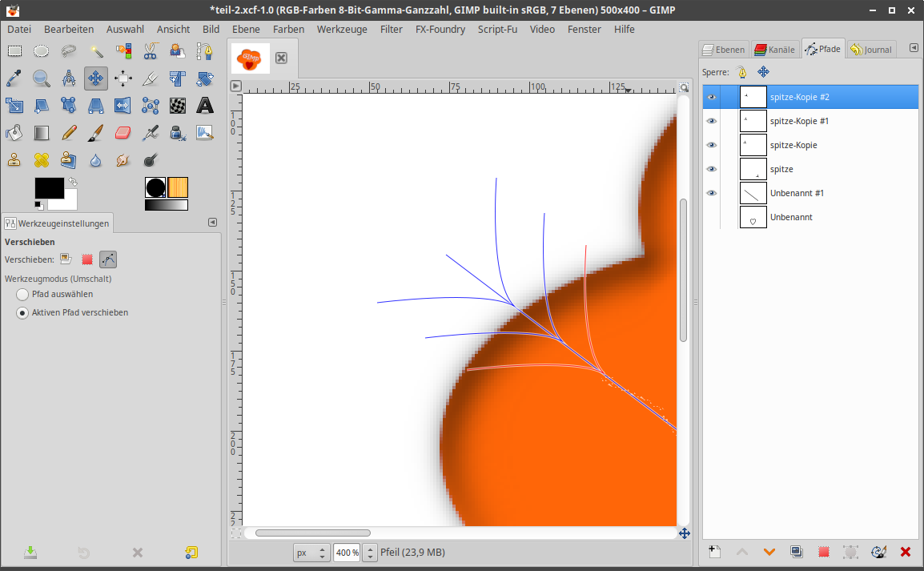Click the stroke path brush icon
The width and height of the screenshot is (924, 571).
click(878, 552)
